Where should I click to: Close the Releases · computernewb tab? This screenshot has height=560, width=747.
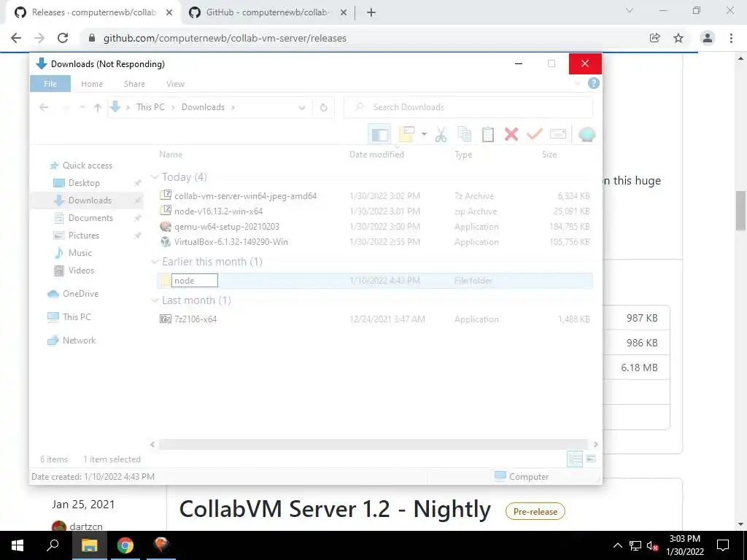[x=169, y=13]
